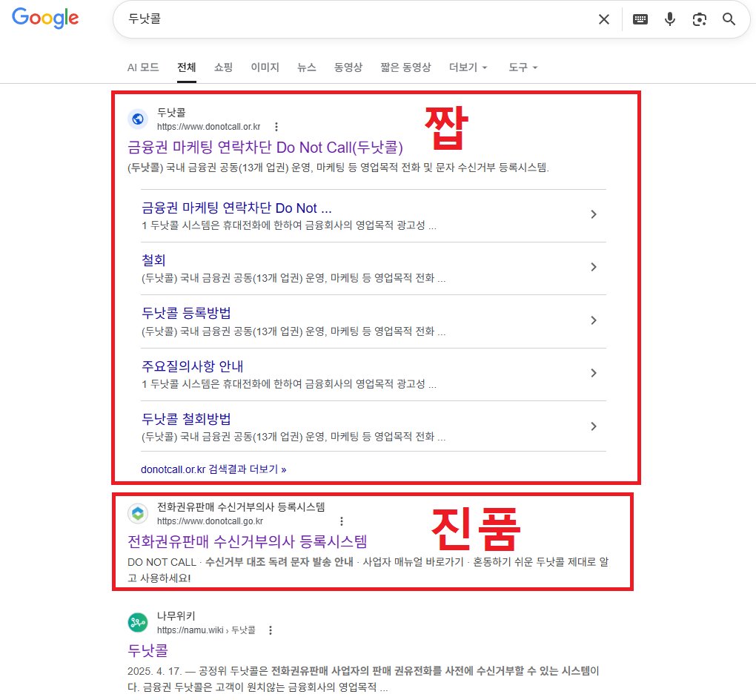
Task: Open the 금융권 마케팅 연락차단 Do Not ... sitelink
Action: pos(236,208)
